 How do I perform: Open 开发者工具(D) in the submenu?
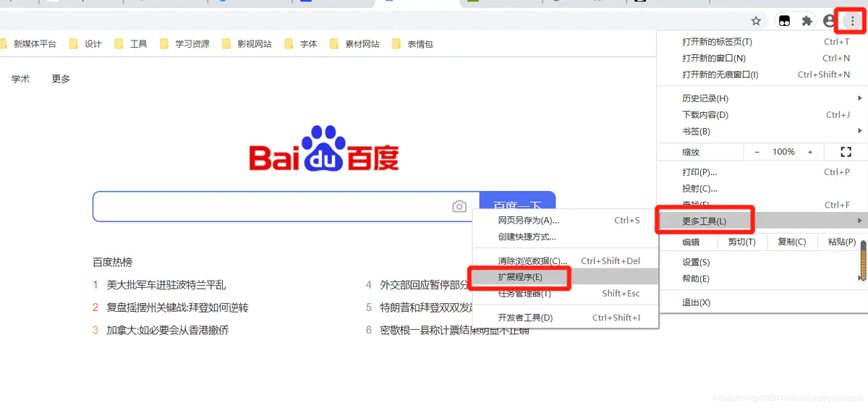tap(566, 318)
